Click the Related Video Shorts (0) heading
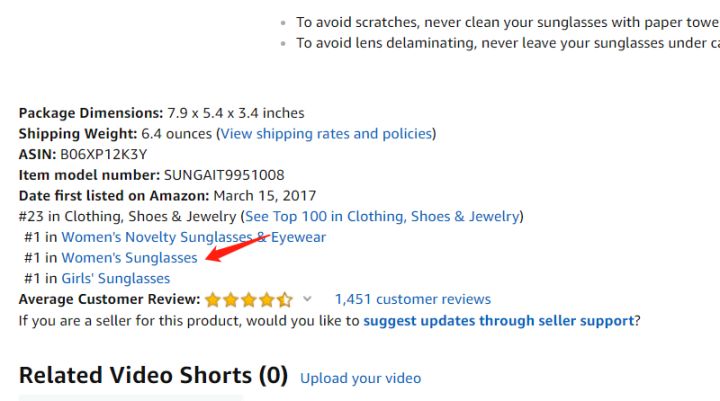 click(x=153, y=375)
